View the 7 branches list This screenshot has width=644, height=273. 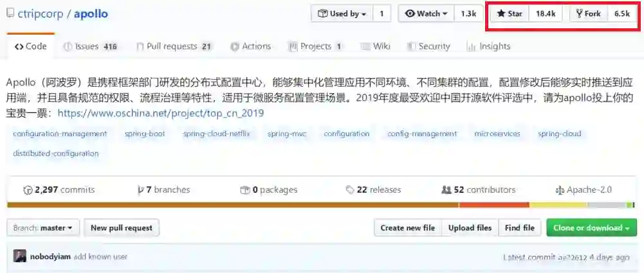pos(164,189)
